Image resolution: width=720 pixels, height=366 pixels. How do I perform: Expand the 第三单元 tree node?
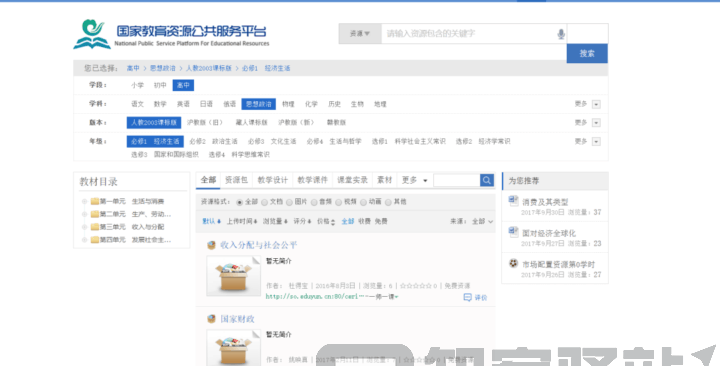tap(84, 227)
